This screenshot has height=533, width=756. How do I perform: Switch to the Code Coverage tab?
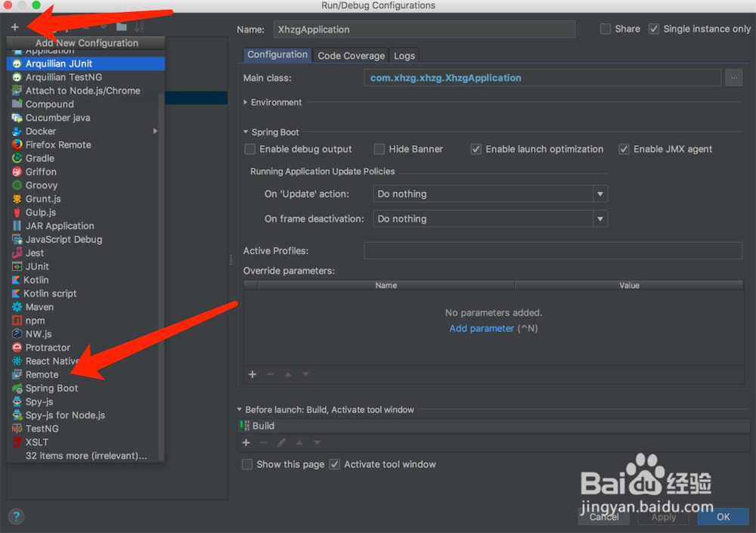point(351,55)
